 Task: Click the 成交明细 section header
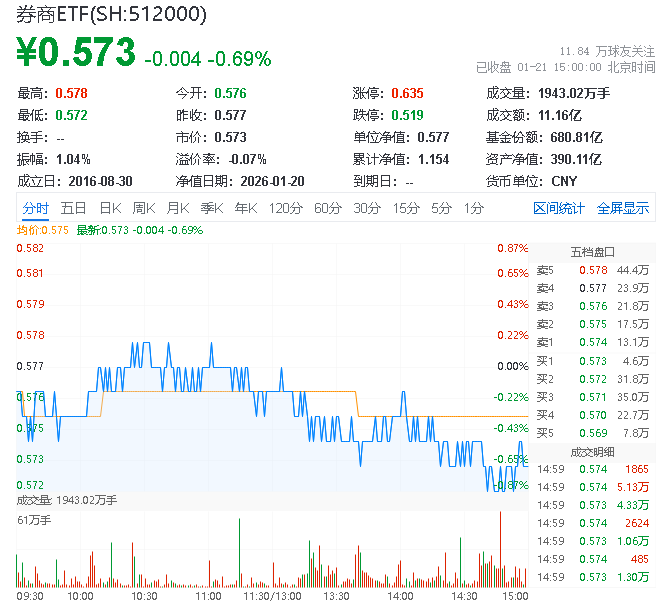(592, 451)
